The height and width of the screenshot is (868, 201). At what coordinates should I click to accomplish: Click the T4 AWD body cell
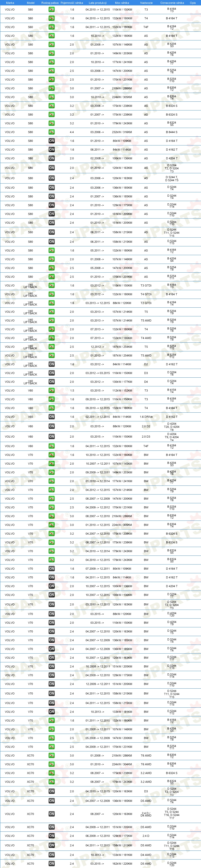[x=146, y=338]
